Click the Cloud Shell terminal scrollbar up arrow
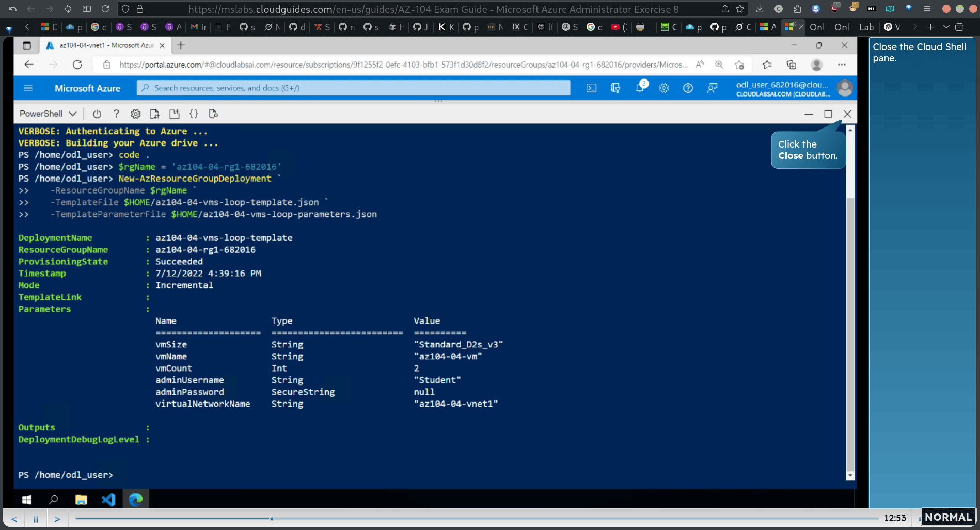The width and height of the screenshot is (980, 530). pyautogui.click(x=850, y=130)
